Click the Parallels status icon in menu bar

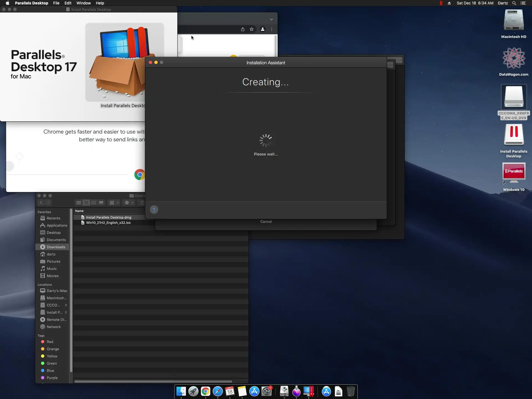[x=441, y=3]
